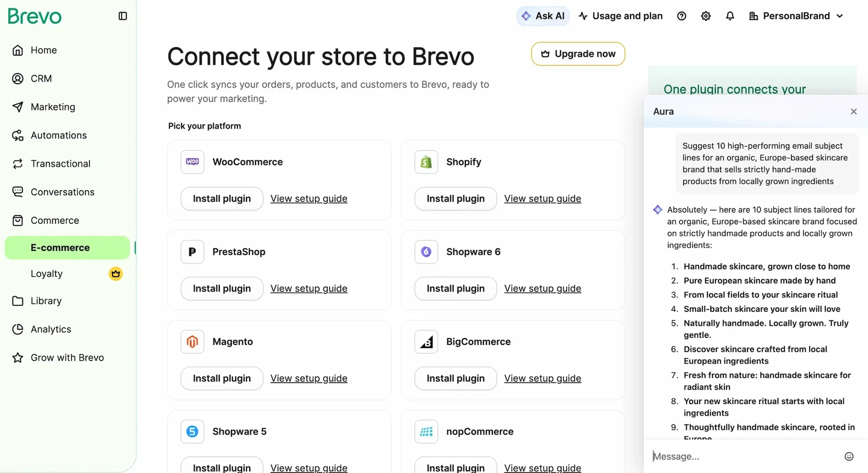Open the help question mark icon

click(x=682, y=16)
